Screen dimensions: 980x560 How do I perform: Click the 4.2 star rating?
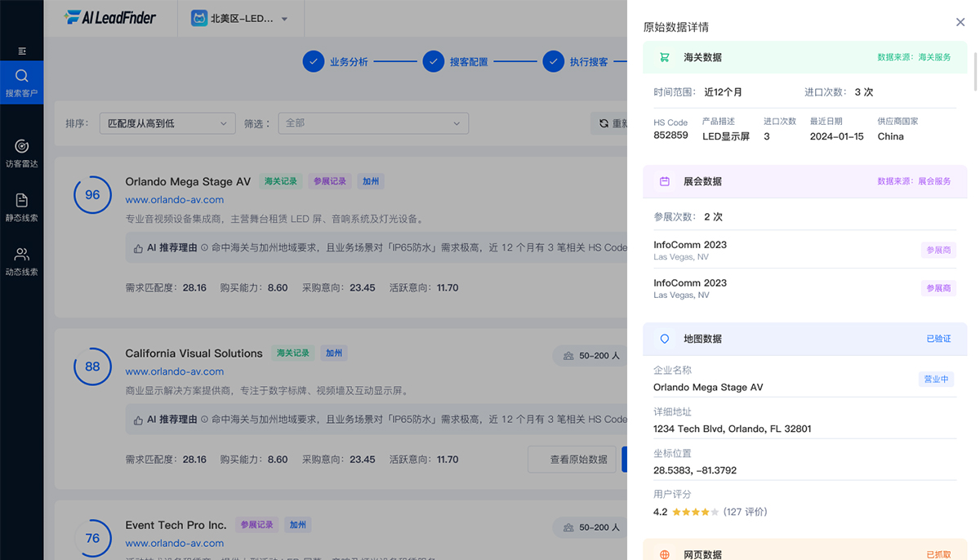pyautogui.click(x=710, y=512)
